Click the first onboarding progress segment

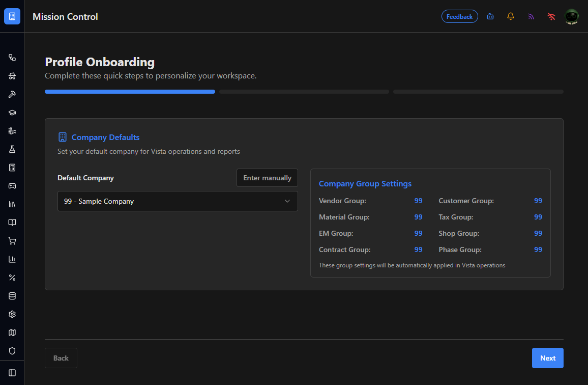pyautogui.click(x=130, y=92)
